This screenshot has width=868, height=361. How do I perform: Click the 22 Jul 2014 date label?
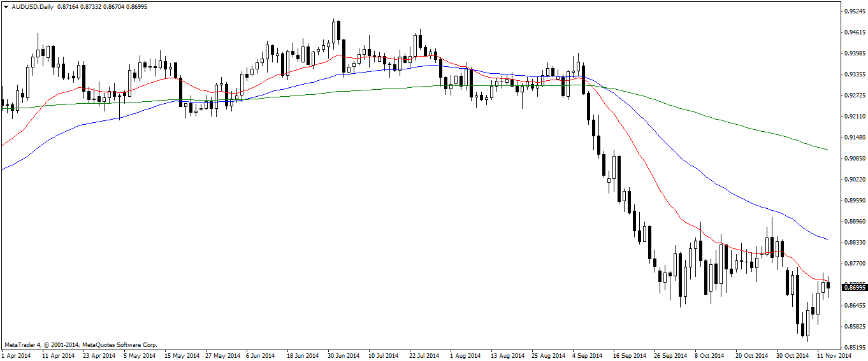pos(424,355)
